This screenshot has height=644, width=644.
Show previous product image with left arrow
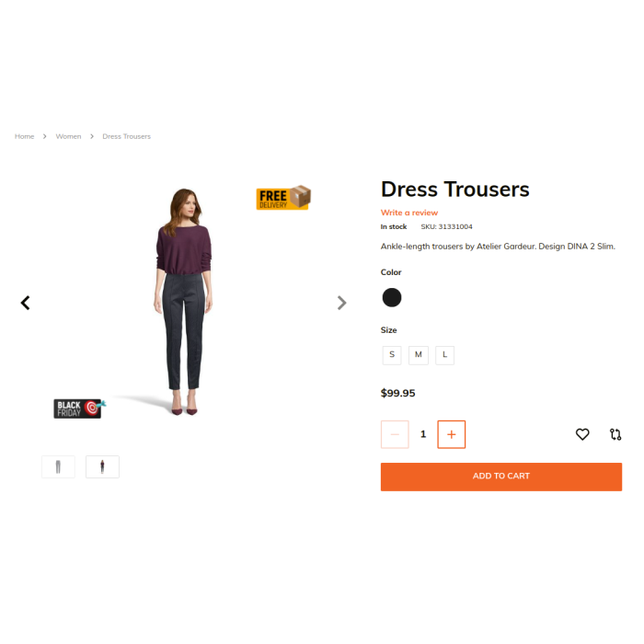pyautogui.click(x=26, y=303)
